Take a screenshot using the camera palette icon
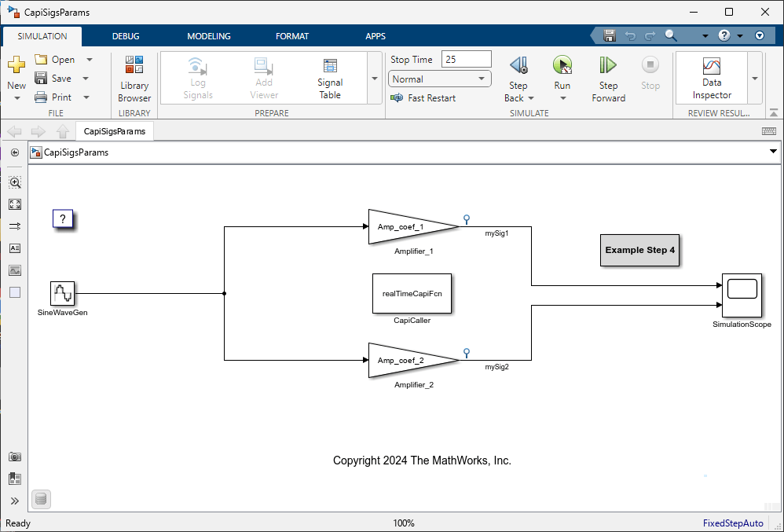The height and width of the screenshot is (532, 784). pyautogui.click(x=15, y=457)
